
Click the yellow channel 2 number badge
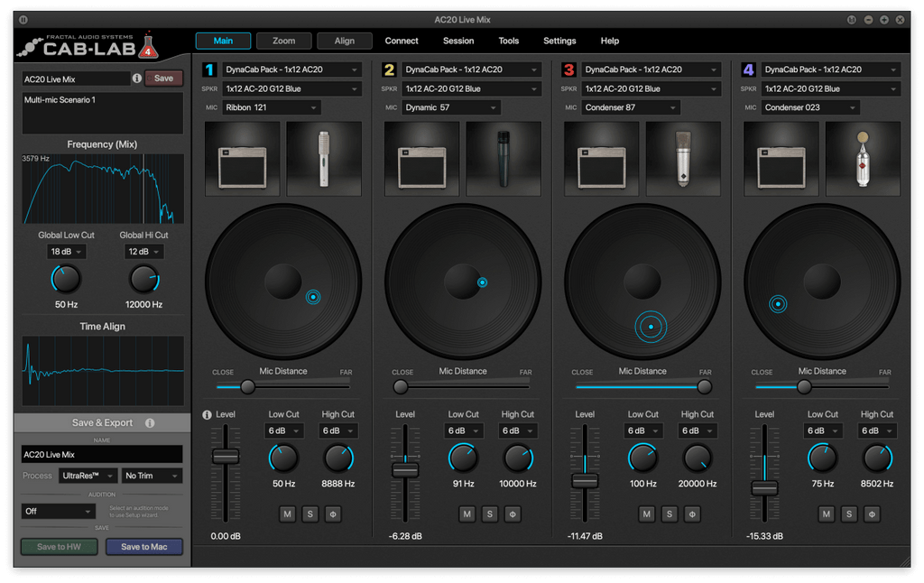tap(386, 69)
